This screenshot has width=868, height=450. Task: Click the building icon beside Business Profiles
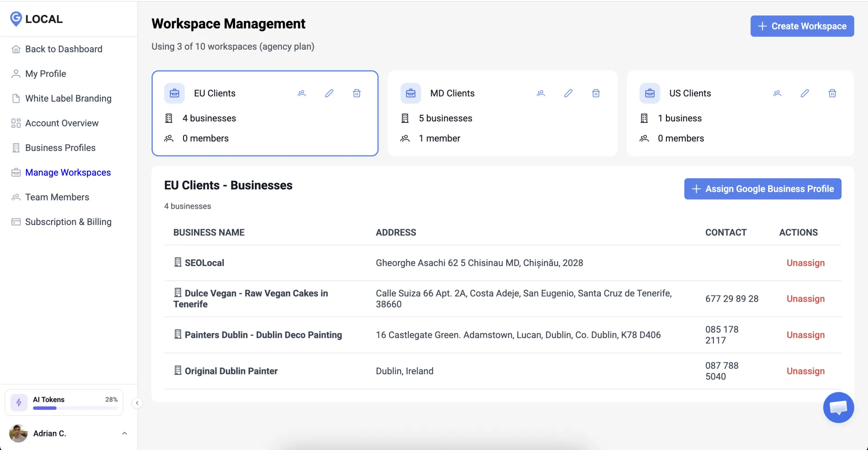pyautogui.click(x=16, y=148)
